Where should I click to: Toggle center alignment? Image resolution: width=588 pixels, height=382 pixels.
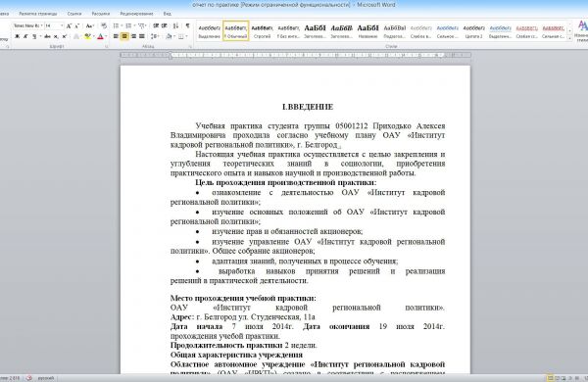(x=123, y=36)
